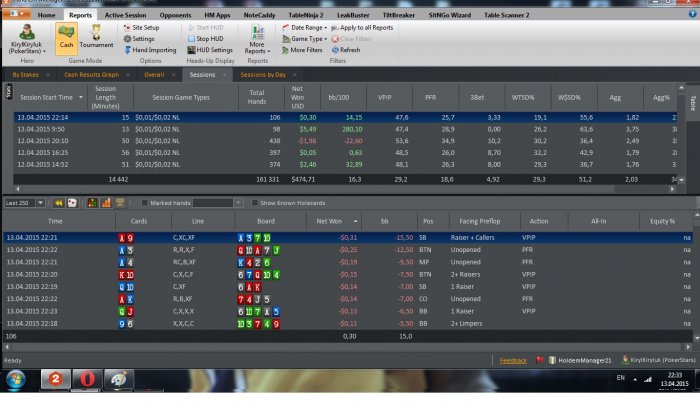
Task: Open the help icon in the ribbon corner
Action: click(x=692, y=14)
